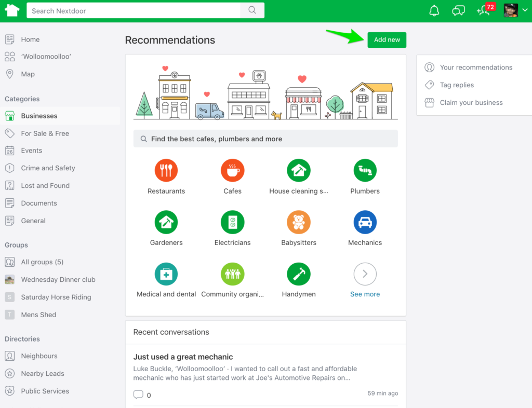
Task: Click the Your recommendations person icon
Action: (x=430, y=67)
